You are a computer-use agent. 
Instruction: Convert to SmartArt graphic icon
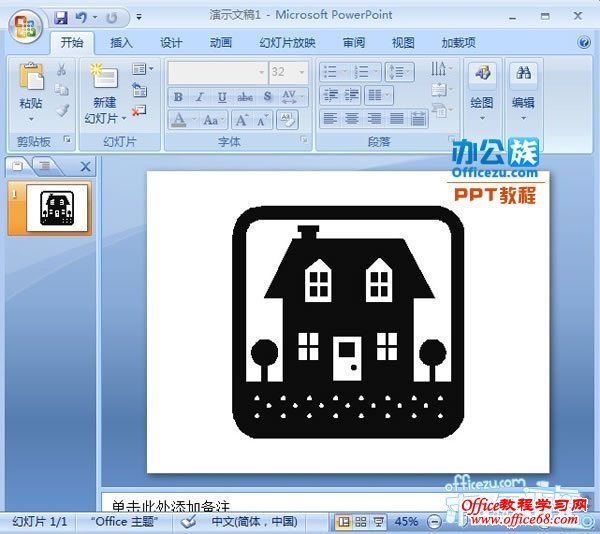pyautogui.click(x=441, y=111)
